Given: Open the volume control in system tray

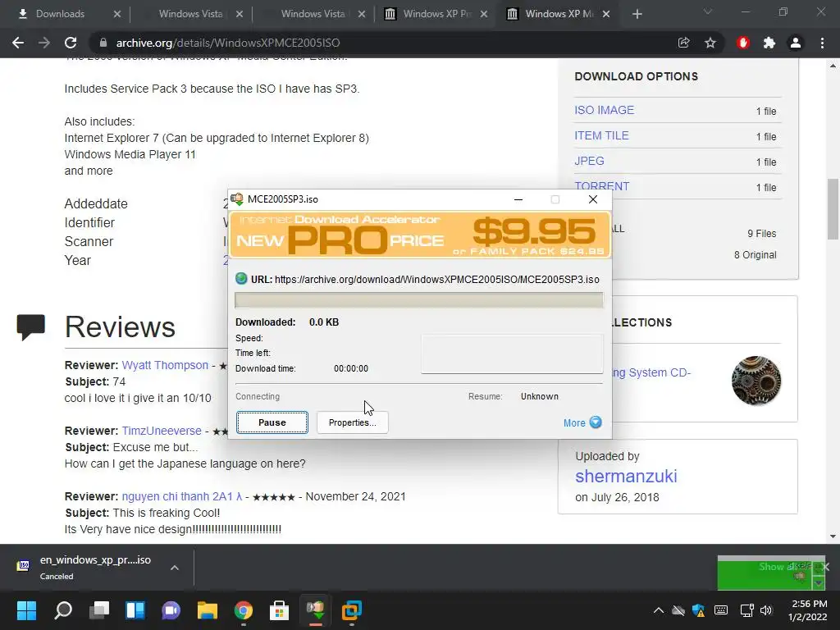Looking at the screenshot, I should click(x=766, y=610).
